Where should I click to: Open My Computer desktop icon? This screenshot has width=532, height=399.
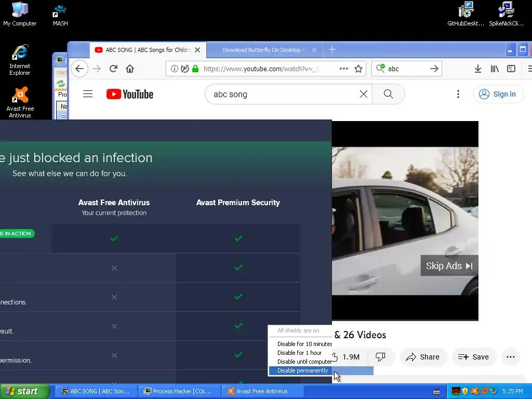click(20, 14)
